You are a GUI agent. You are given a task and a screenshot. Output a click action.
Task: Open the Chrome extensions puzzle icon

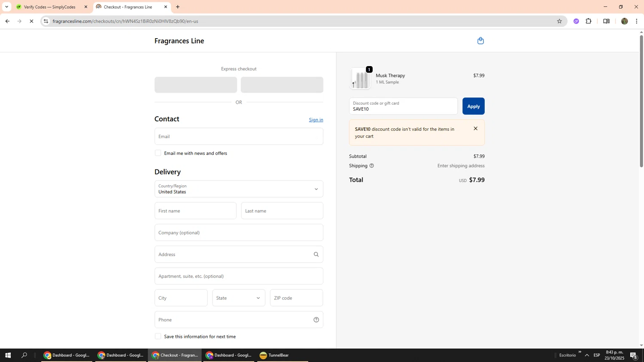click(589, 21)
